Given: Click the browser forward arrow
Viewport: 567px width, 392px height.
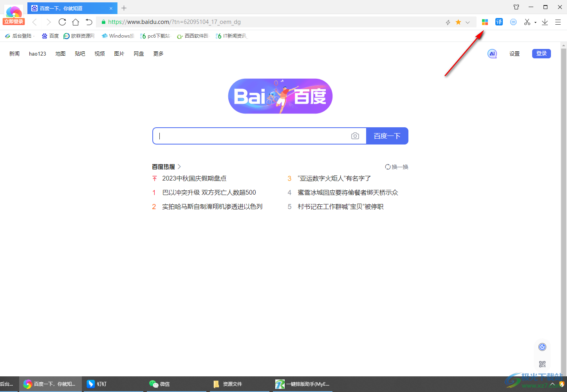Looking at the screenshot, I should (49, 22).
